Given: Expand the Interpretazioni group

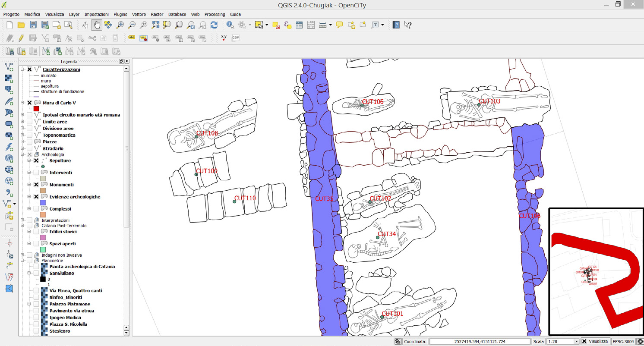Looking at the screenshot, I should click(x=22, y=220).
